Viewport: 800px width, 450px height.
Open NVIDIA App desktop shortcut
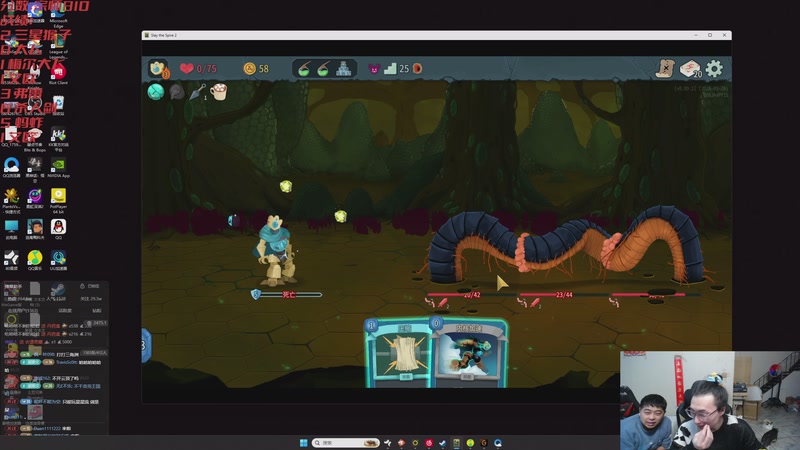pos(58,167)
